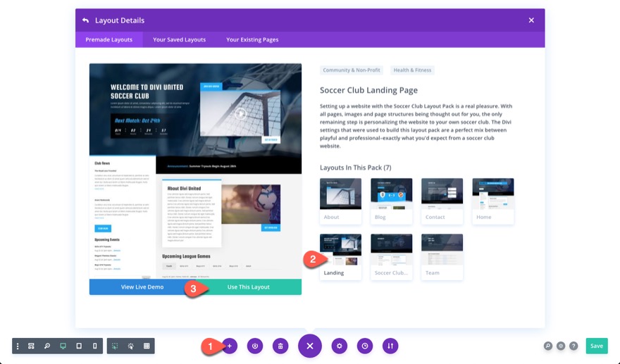620x364 pixels.
Task: Open the layers icon beside Save
Action: click(561, 346)
